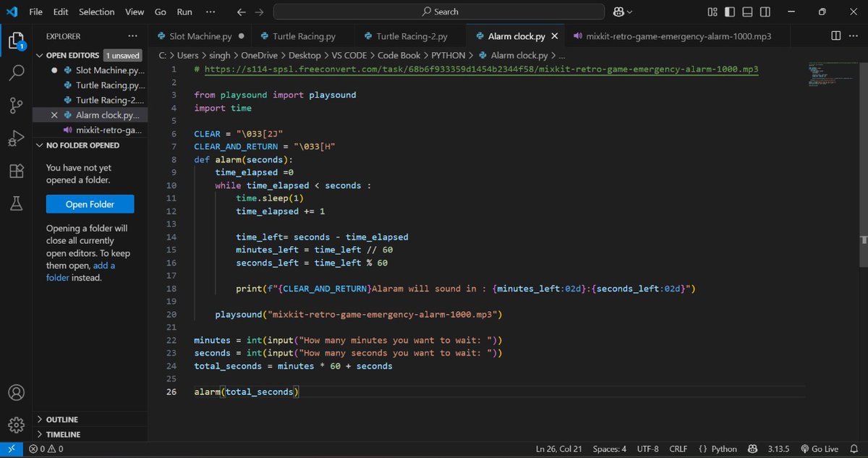Open the Run menu
This screenshot has width=868, height=458.
(184, 12)
